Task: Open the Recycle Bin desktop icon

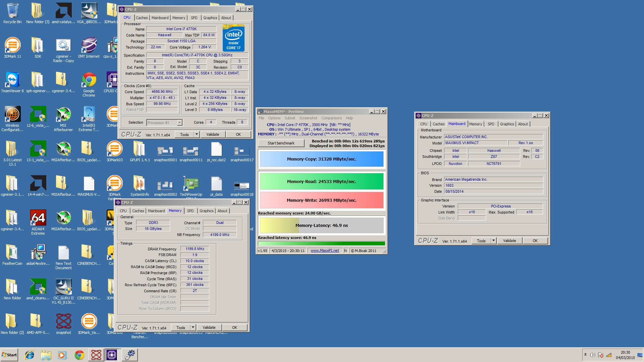Action: 12,13
